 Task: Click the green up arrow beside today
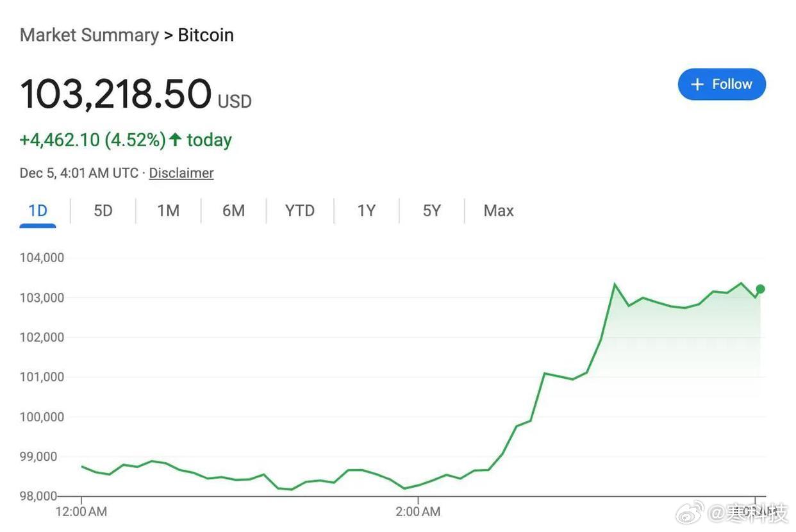point(176,140)
